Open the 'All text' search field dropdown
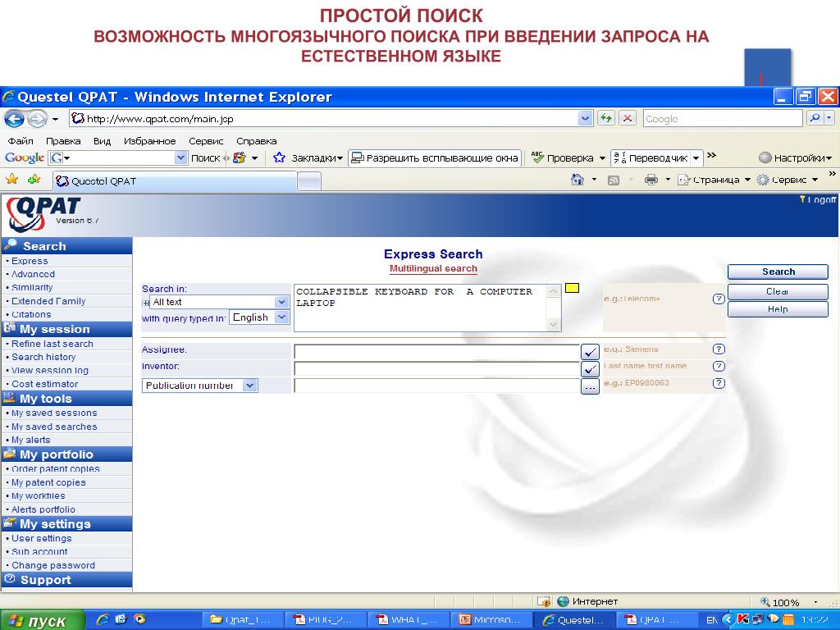 tap(282, 302)
